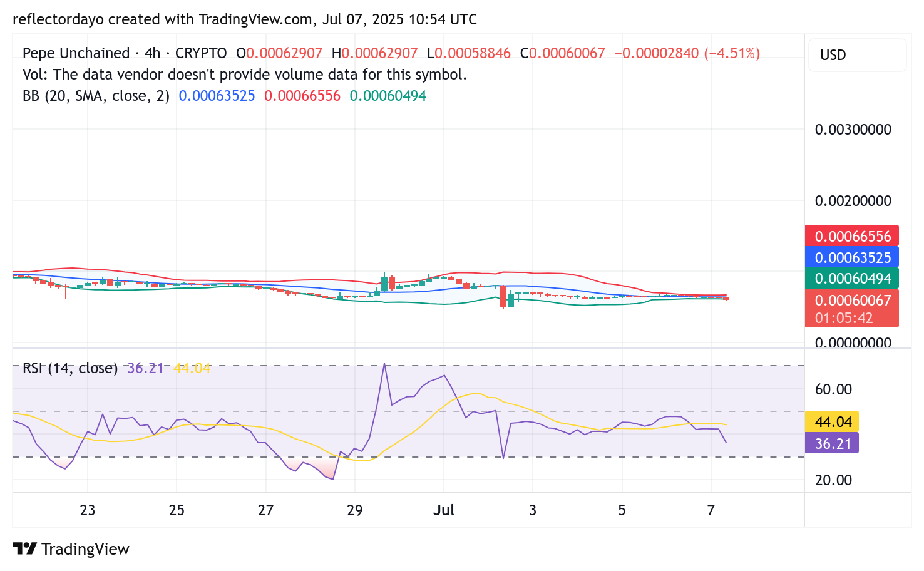Click the yellow RSI average tag 44.04
The height and width of the screenshot is (571, 924).
832,422
